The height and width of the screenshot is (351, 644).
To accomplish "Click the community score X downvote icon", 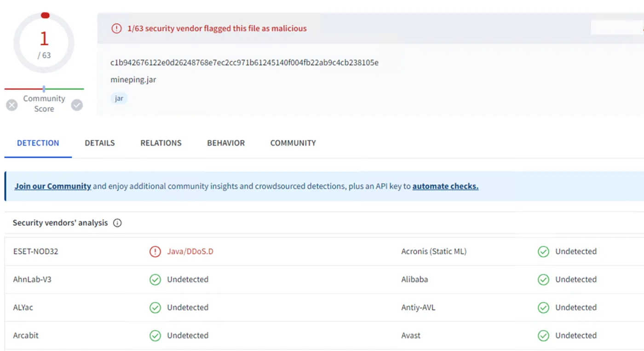I will (12, 105).
